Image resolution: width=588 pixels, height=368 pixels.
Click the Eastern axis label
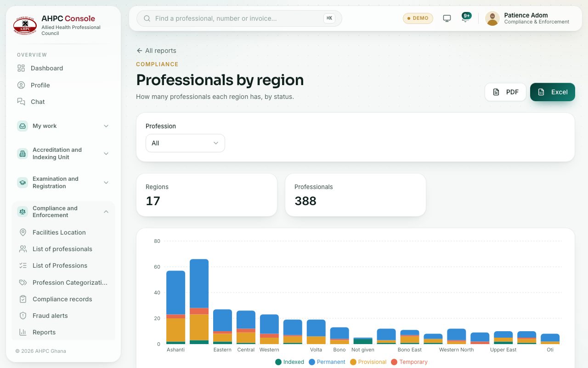(222, 350)
